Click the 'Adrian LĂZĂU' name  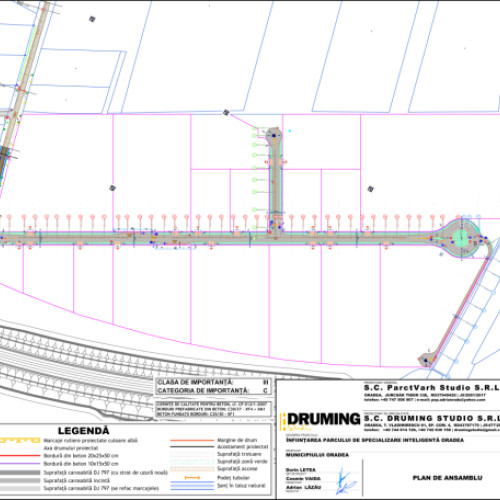pyautogui.click(x=303, y=487)
